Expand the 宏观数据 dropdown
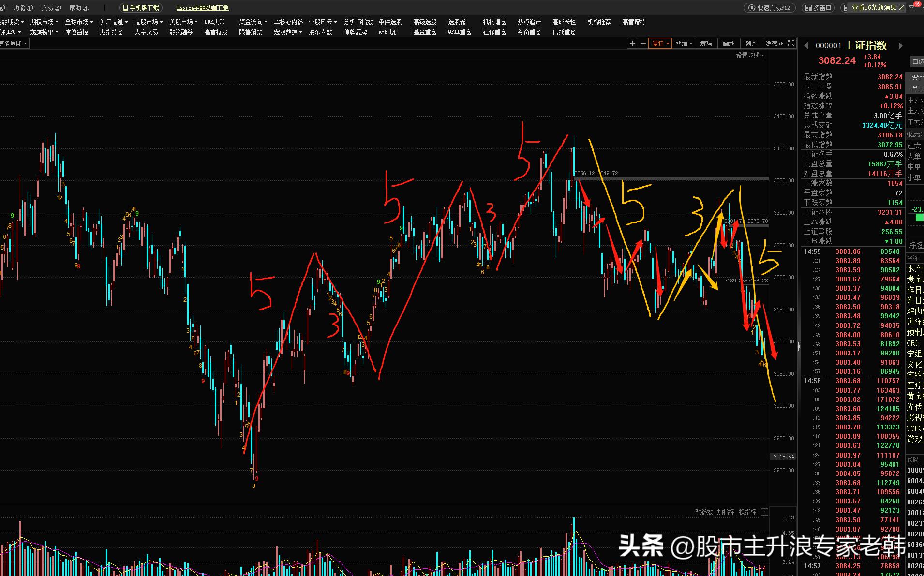 pyautogui.click(x=288, y=32)
